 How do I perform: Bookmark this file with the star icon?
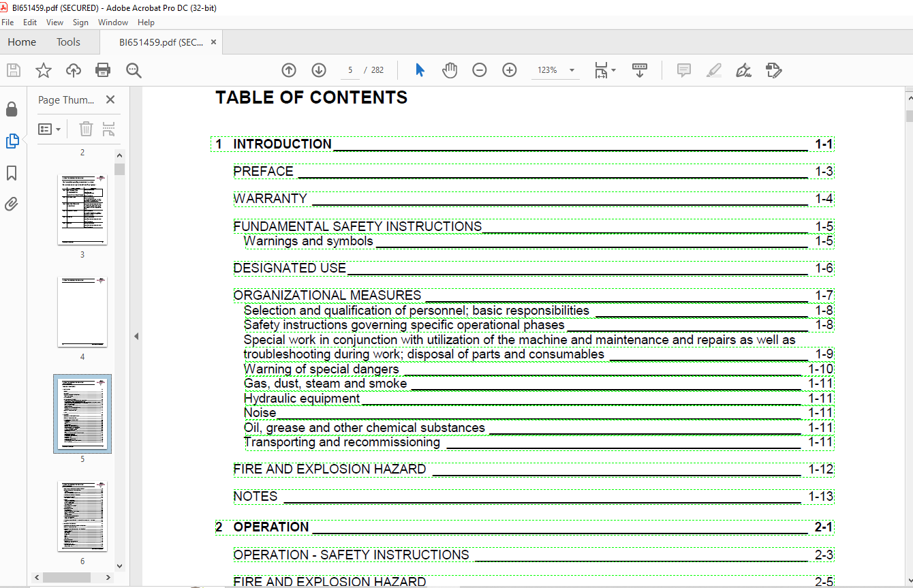click(x=44, y=70)
